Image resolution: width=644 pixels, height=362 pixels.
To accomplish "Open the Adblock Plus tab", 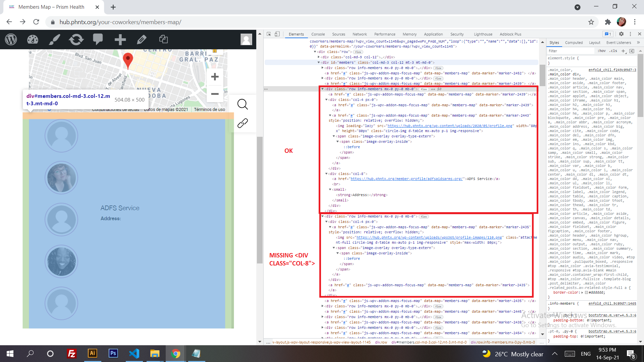I will (x=511, y=34).
